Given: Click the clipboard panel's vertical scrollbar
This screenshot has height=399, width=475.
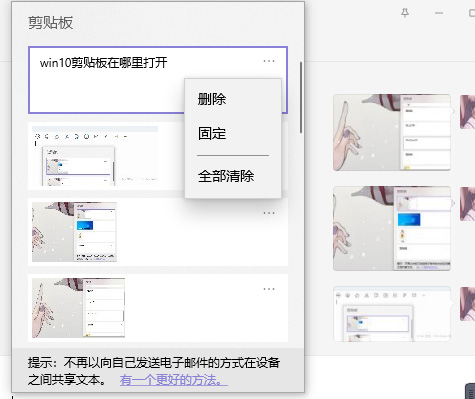Looking at the screenshot, I should 301,97.
